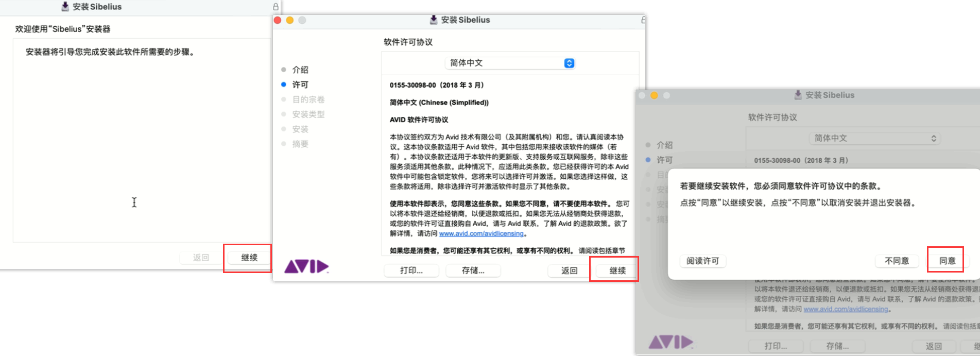This screenshot has height=356, width=980.
Task: Click the blue arrow stepper of the language selector
Action: point(569,63)
